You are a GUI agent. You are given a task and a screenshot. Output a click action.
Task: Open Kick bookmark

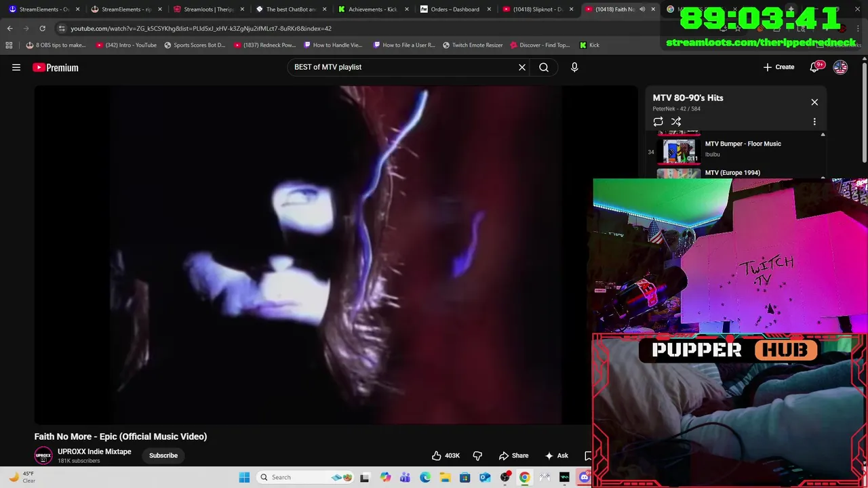(x=589, y=45)
